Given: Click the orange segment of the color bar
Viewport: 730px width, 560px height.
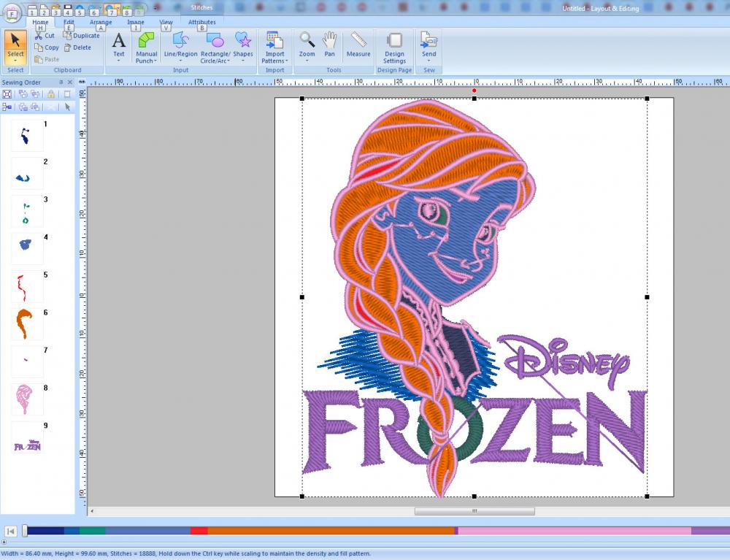Looking at the screenshot, I should click(331, 531).
